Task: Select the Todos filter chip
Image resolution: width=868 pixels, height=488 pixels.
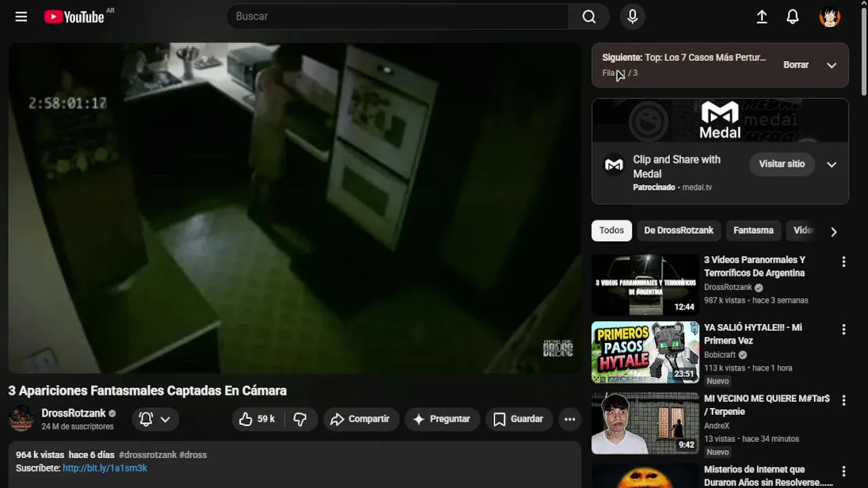Action: [x=612, y=230]
